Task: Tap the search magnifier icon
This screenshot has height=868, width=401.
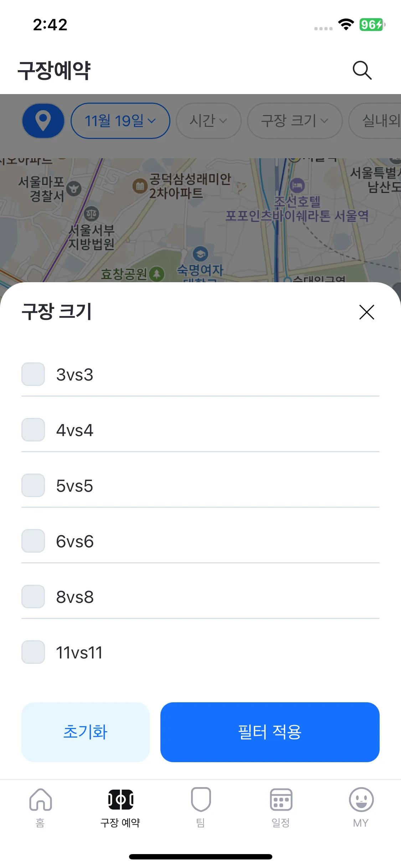Action: point(362,70)
